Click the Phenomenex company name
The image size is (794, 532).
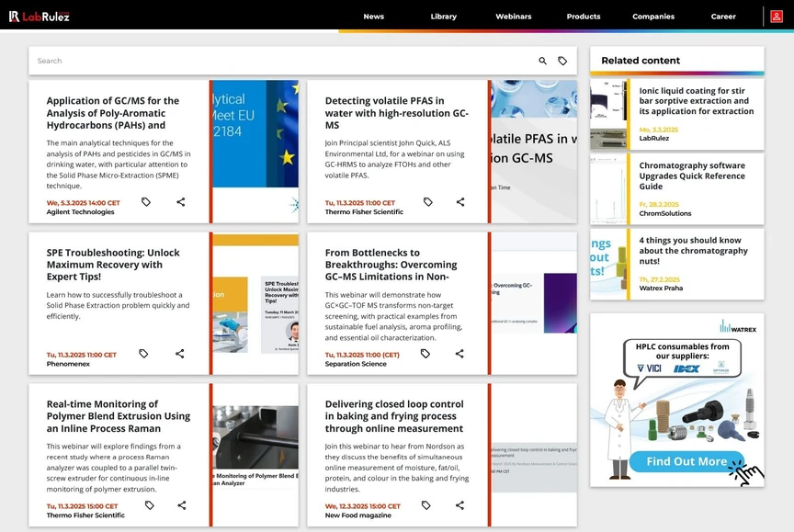point(68,364)
